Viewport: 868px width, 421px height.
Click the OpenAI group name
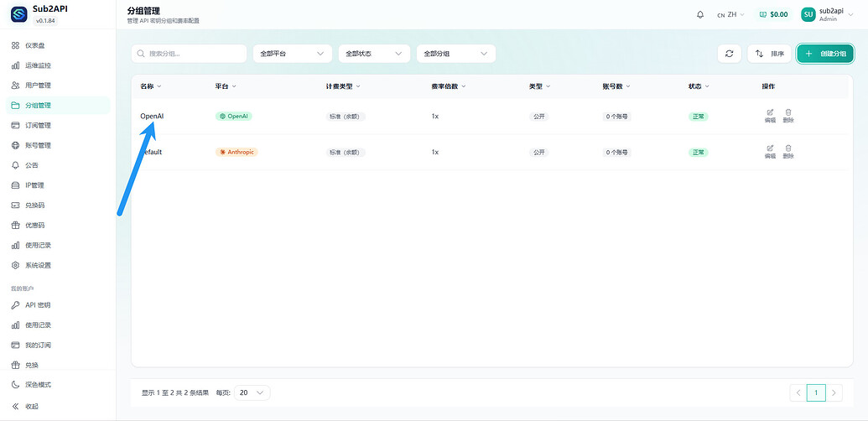click(x=152, y=117)
